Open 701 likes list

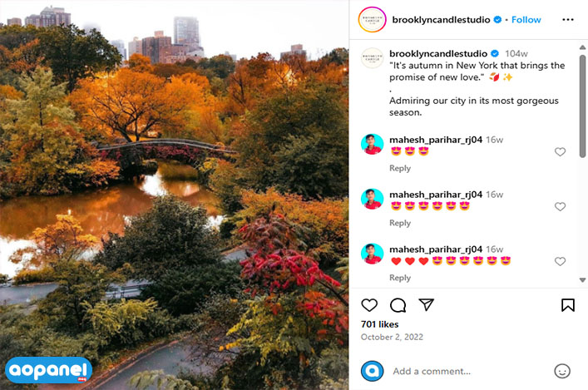point(379,324)
